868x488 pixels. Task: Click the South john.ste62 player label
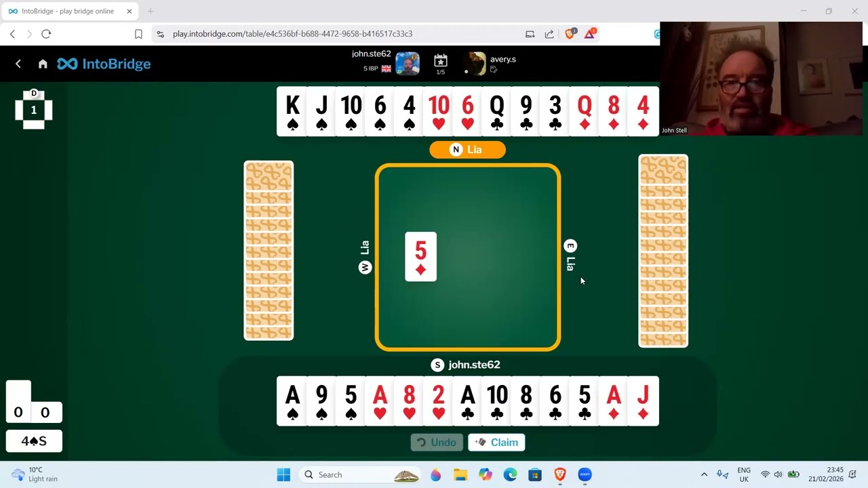click(x=466, y=365)
